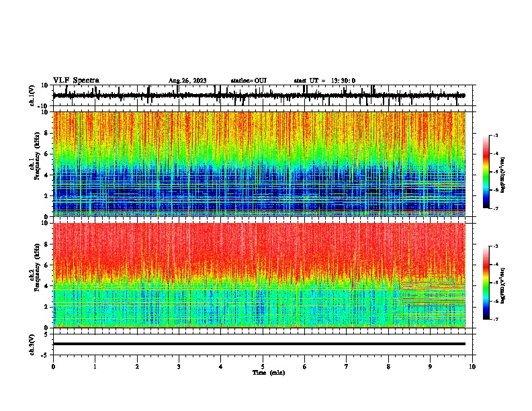Click the "Time (min)" axis label

269,373
